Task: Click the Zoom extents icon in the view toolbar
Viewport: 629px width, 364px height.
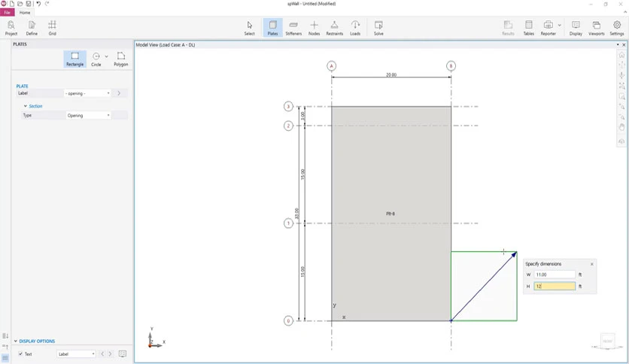Action: (621, 86)
